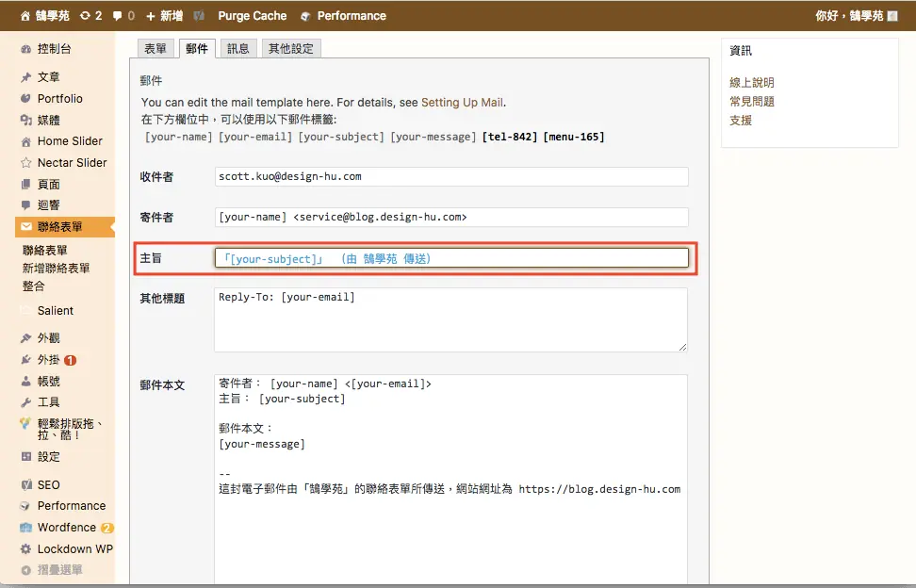Switch to the 表單 tab
The height and width of the screenshot is (588, 916).
pyautogui.click(x=155, y=48)
